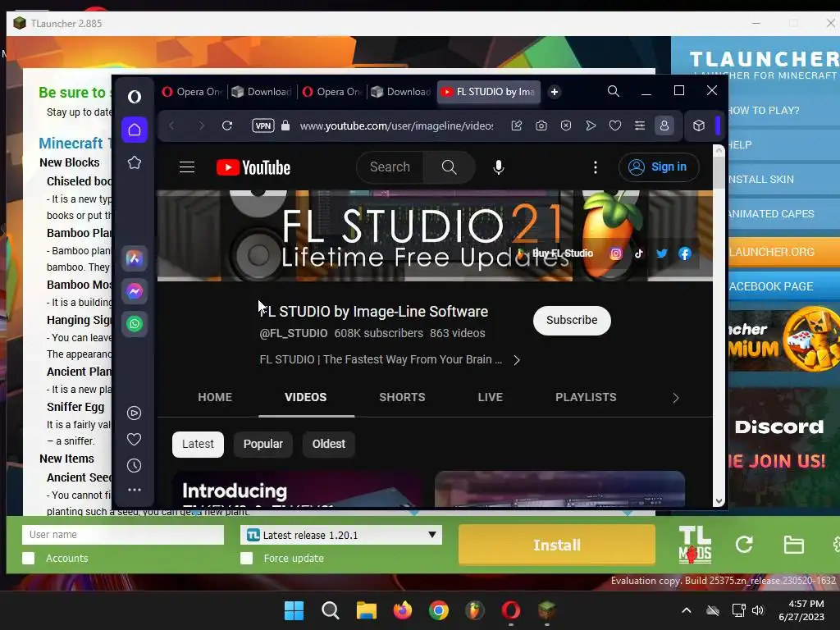
Task: Open FL Studio TikTok link icon
Action: [x=638, y=253]
